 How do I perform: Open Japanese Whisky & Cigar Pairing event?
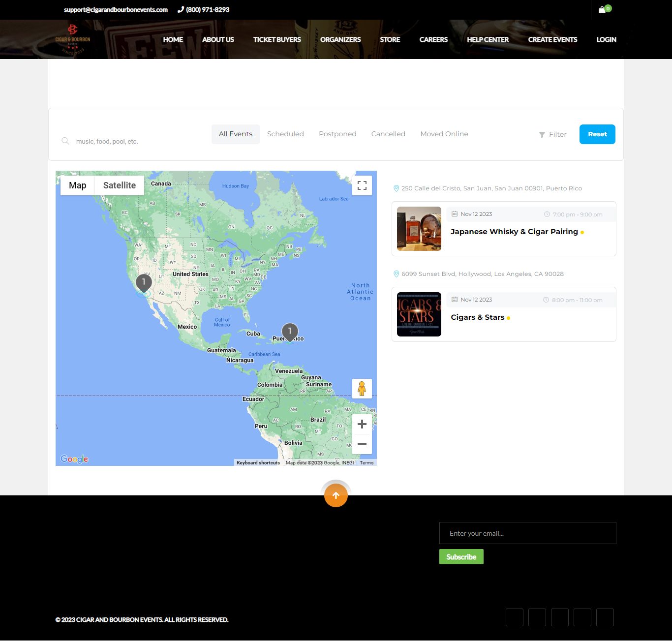514,232
